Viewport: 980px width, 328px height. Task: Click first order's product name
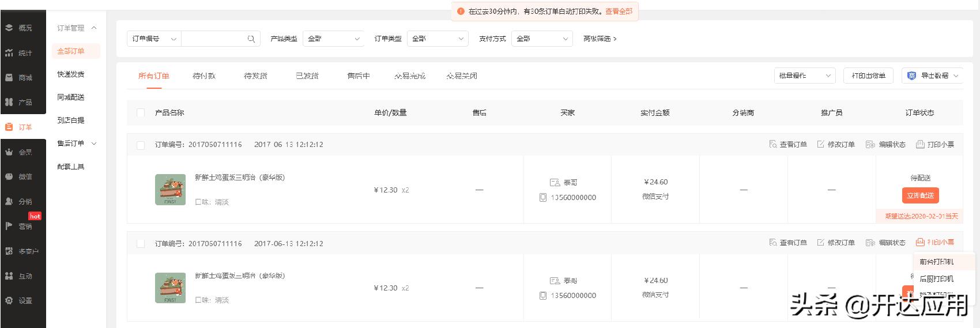point(240,178)
